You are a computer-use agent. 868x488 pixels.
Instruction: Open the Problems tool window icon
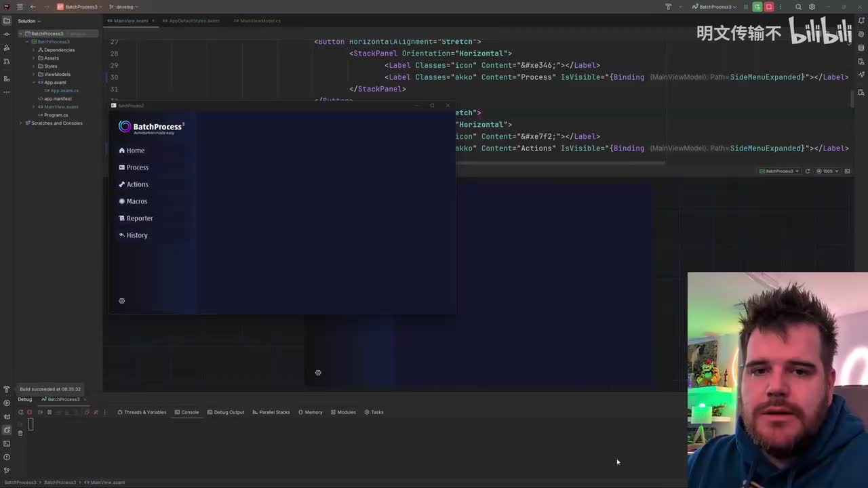tap(7, 457)
